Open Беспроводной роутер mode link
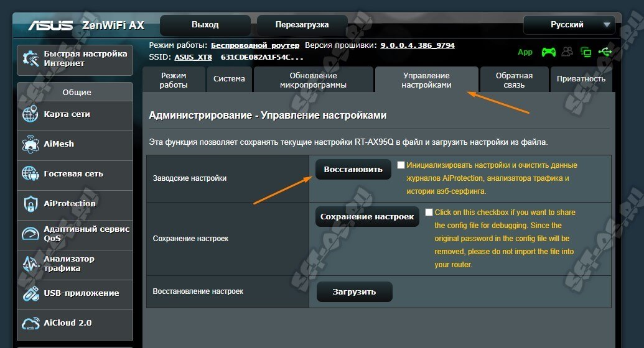Image resolution: width=644 pixels, height=348 pixels. pyautogui.click(x=255, y=45)
